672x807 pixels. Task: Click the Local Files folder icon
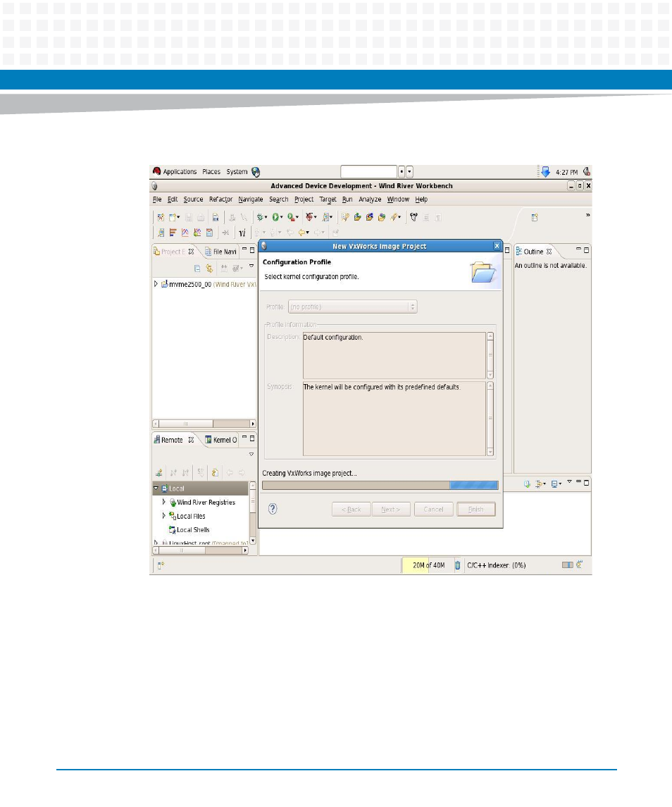(173, 516)
